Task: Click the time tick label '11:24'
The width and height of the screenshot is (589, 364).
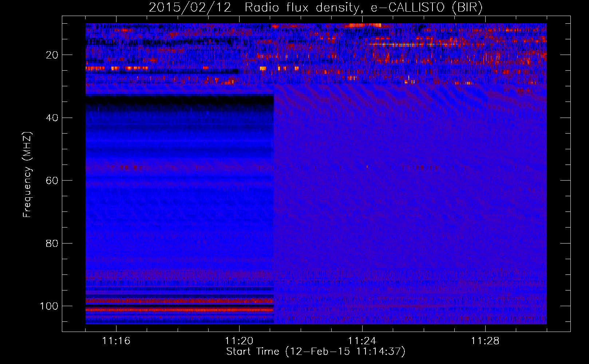Action: 362,341
